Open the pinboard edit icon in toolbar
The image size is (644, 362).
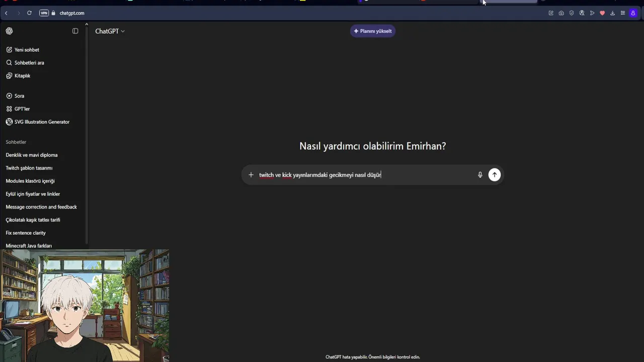[x=551, y=13]
